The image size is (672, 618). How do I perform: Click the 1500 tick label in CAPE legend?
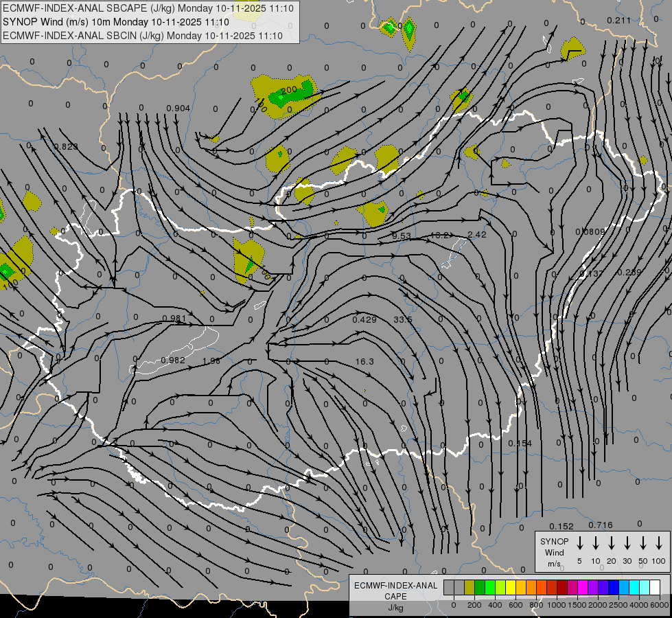(577, 605)
